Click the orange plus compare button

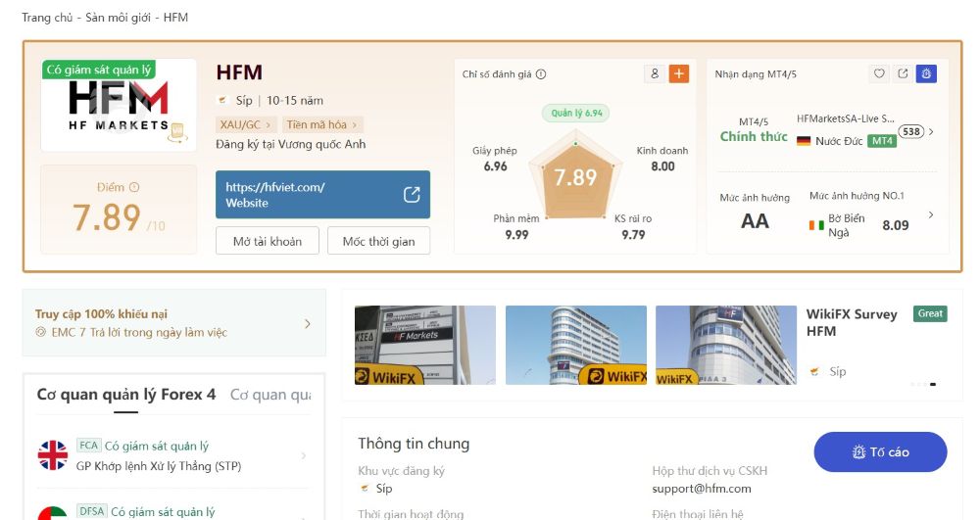click(679, 73)
